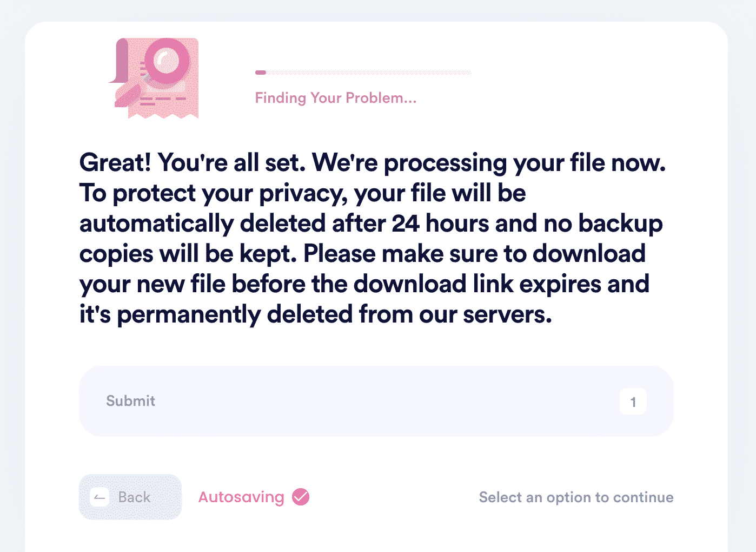Click the filled pink progress bar segment
Screen dimensions: 756x552
pos(261,72)
